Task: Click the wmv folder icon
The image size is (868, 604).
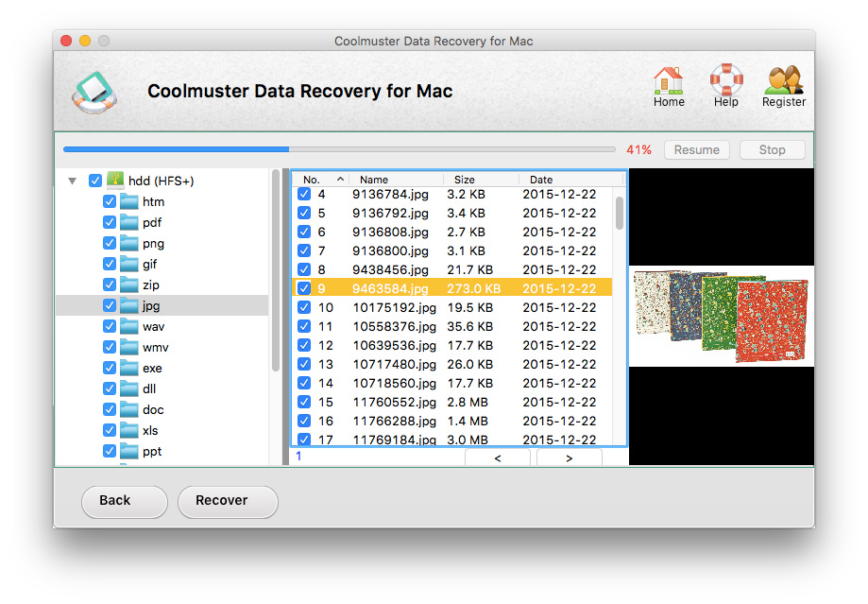Action: pos(129,348)
